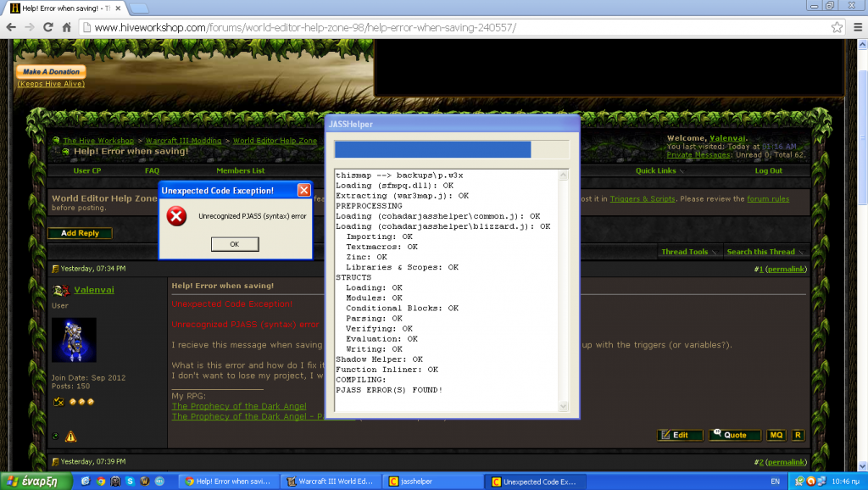
Task: Go forward in Chrome browser
Action: tap(30, 27)
